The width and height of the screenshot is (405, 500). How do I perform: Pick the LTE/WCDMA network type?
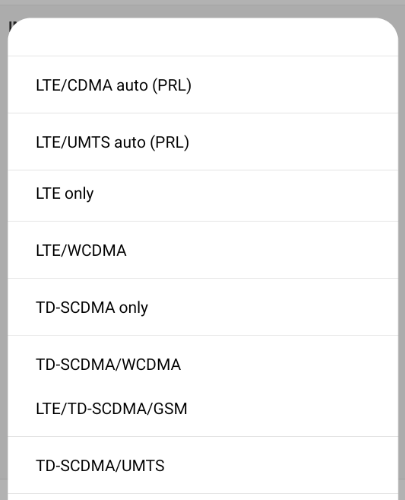click(203, 250)
